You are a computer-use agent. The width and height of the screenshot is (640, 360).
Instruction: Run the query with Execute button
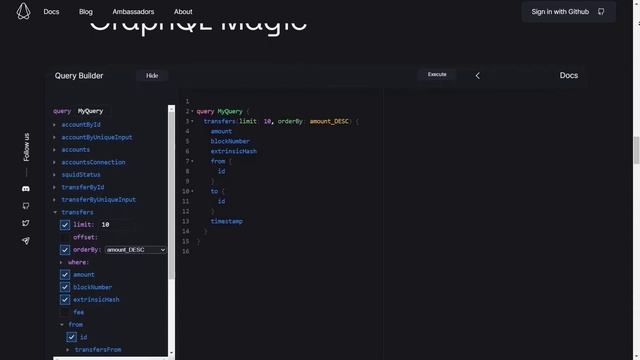pos(437,75)
